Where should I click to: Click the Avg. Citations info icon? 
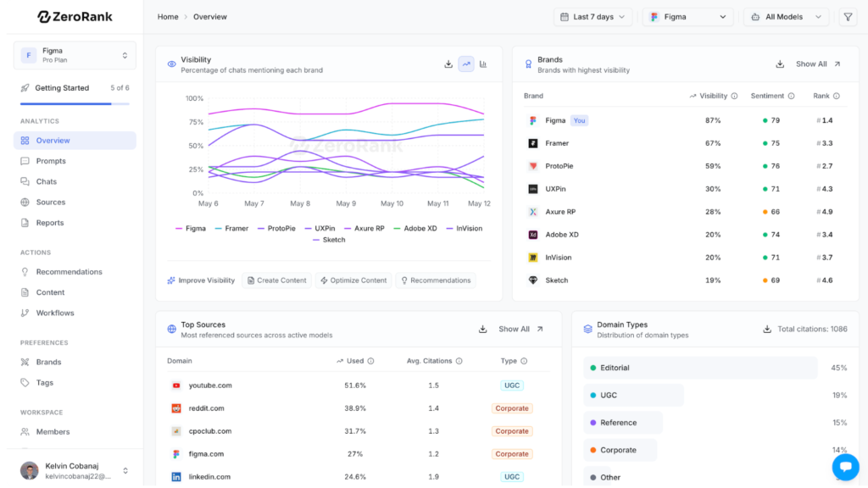pos(459,361)
